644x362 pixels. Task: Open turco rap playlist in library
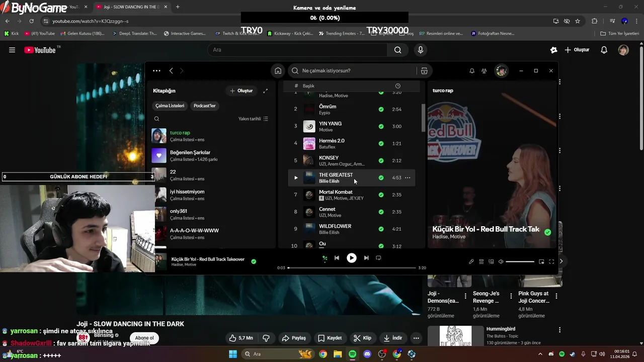point(211,136)
